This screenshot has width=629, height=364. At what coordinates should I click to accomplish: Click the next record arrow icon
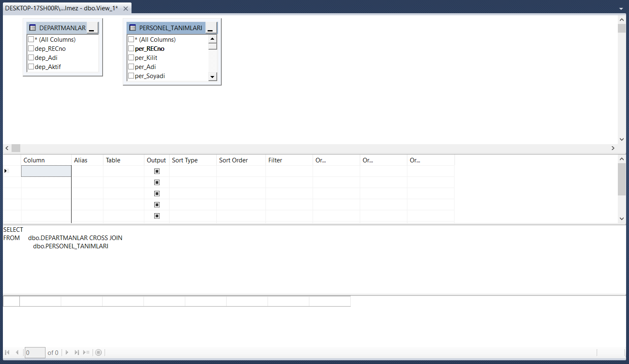point(67,352)
